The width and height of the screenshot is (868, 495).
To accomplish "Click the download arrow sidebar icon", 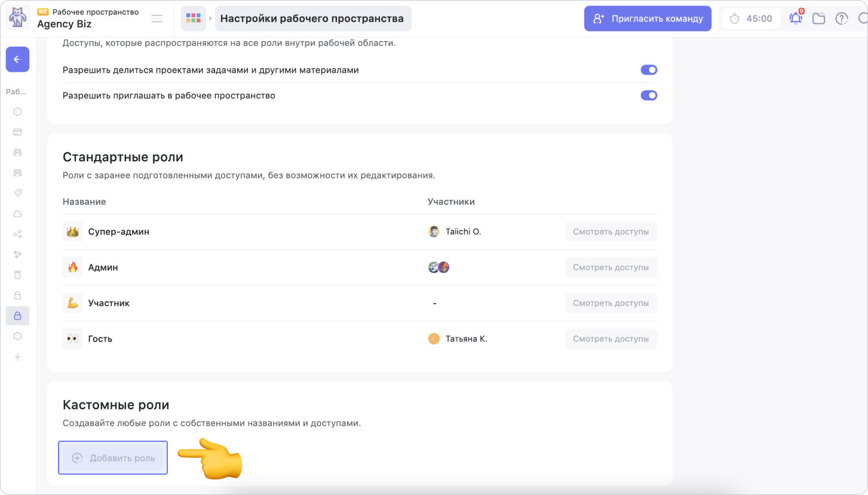I will coord(17,356).
